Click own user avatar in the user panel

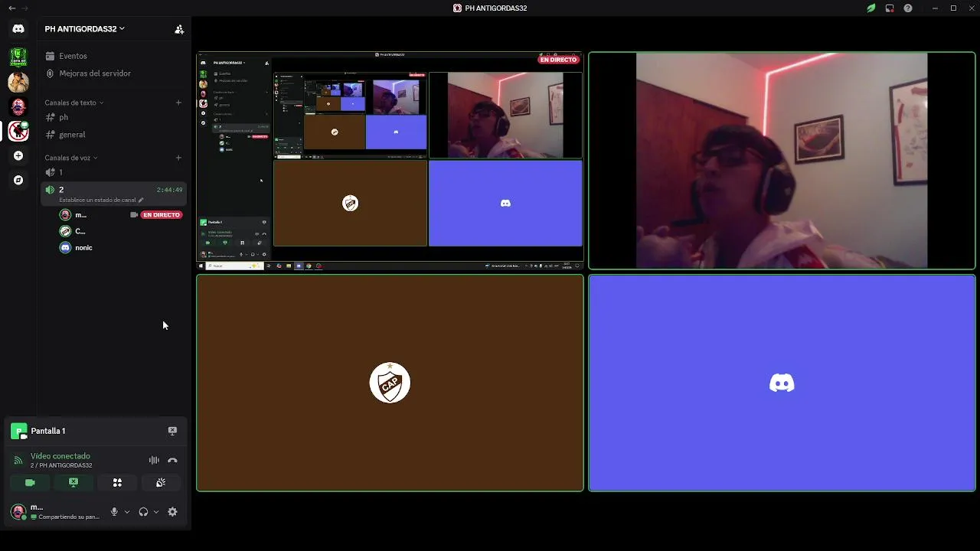coord(18,511)
